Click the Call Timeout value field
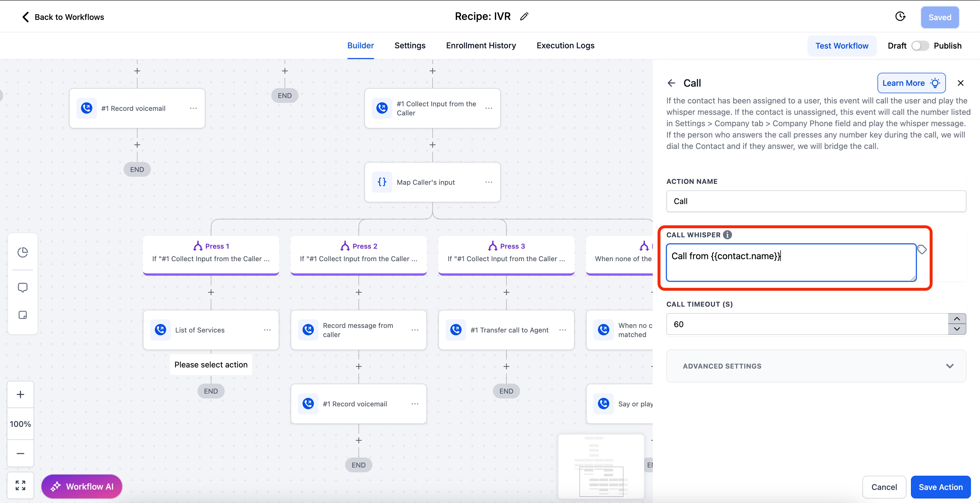 pos(807,324)
